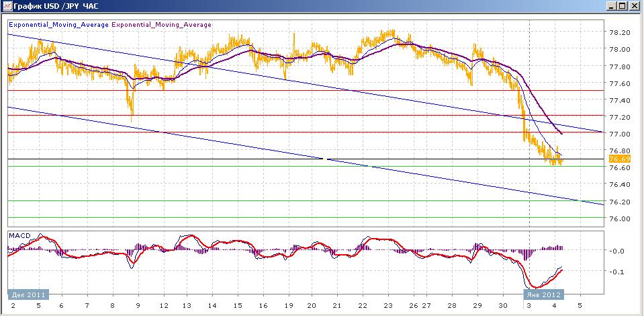Click the Янв 2012 month marker
The image size is (644, 316).
(543, 294)
